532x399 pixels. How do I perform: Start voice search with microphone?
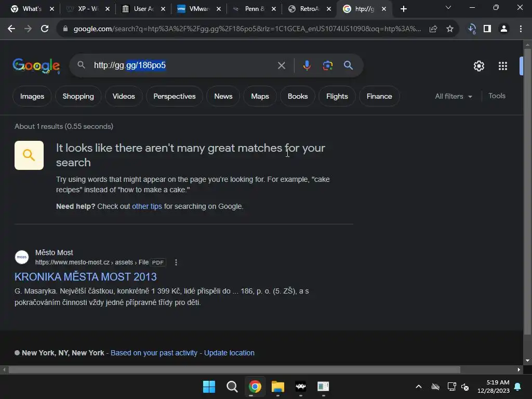[307, 65]
